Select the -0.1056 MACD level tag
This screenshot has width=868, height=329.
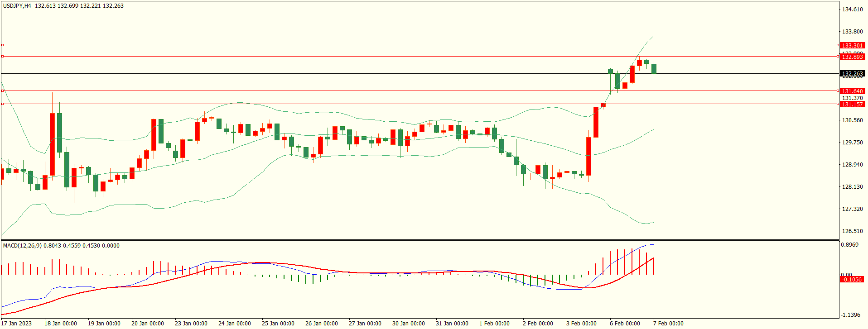pos(851,279)
